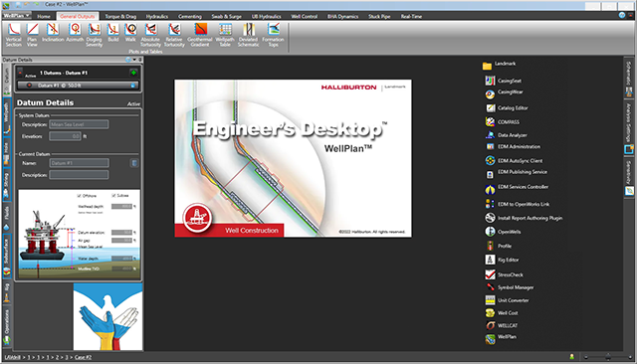Switch to the Home tab
The width and height of the screenshot is (637, 364).
click(44, 16)
